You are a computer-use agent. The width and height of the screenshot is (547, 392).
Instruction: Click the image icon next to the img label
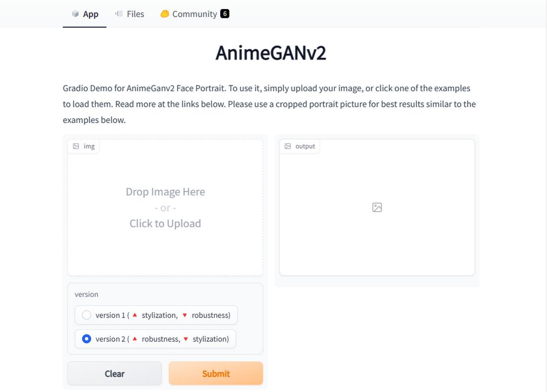(x=75, y=146)
